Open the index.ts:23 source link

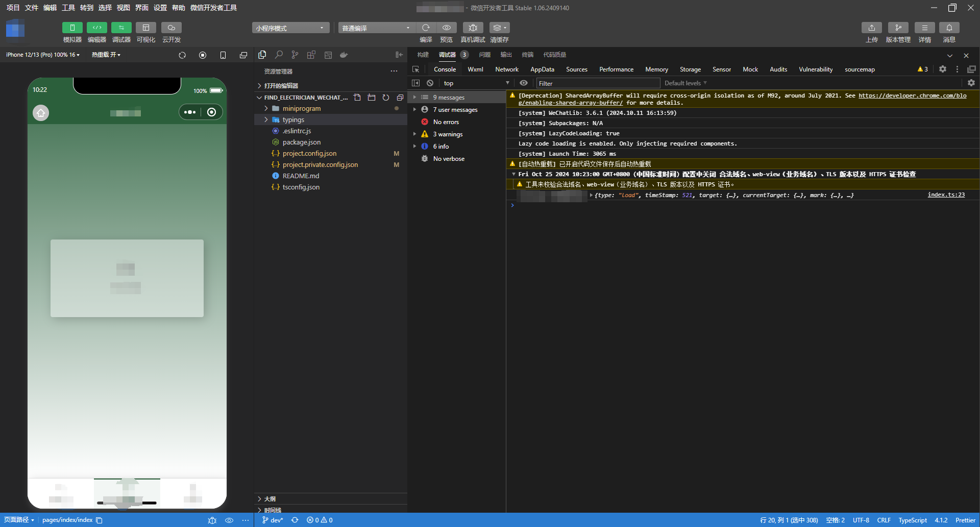[x=946, y=195]
